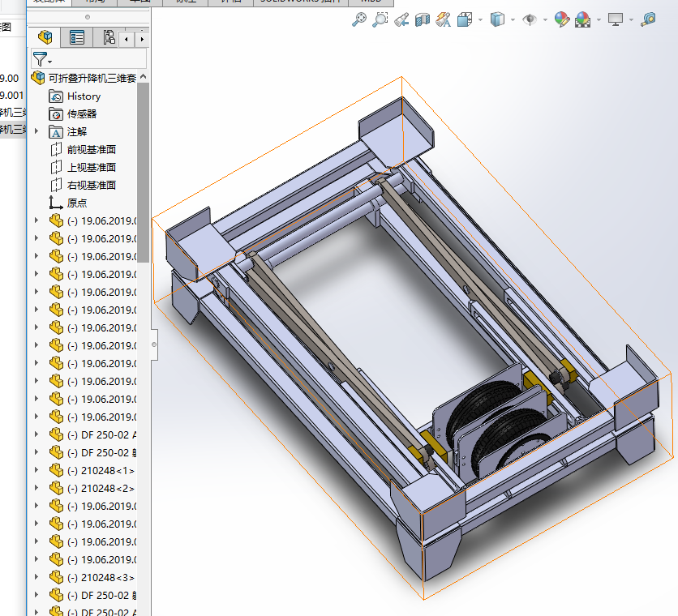Click the Display Style icon
The height and width of the screenshot is (616, 678).
pyautogui.click(x=498, y=19)
